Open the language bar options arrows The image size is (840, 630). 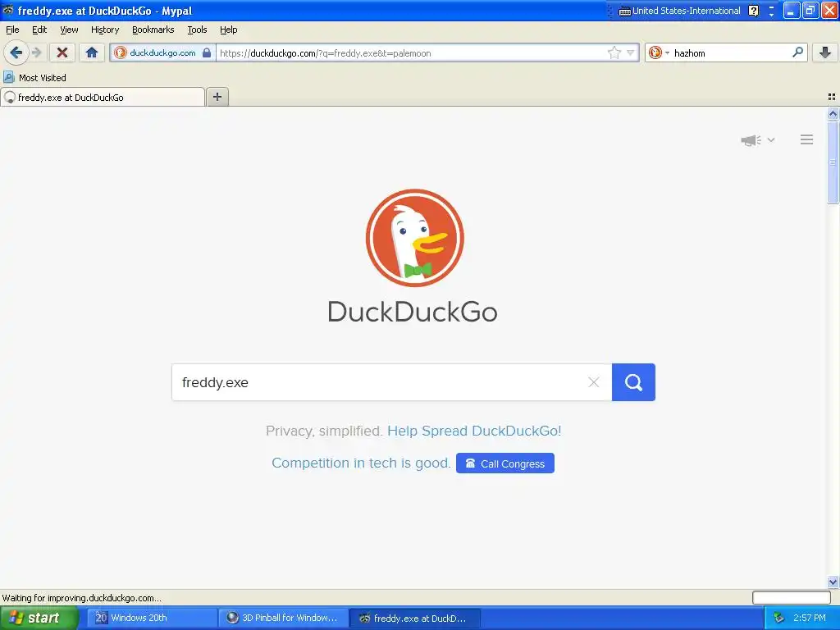771,11
